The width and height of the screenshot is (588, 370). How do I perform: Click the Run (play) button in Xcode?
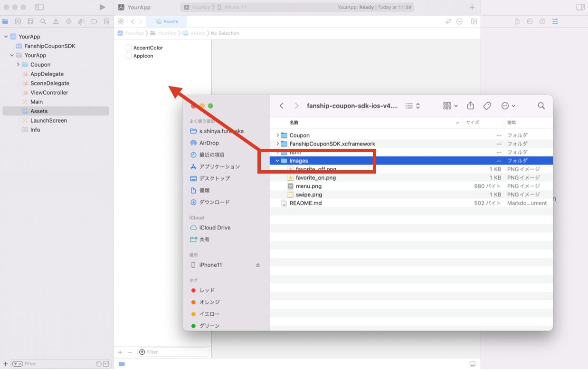pos(102,7)
